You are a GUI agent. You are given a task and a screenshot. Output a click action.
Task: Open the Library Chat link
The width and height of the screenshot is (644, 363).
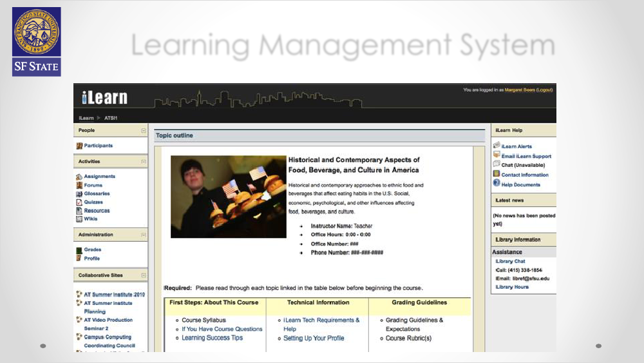pyautogui.click(x=510, y=261)
